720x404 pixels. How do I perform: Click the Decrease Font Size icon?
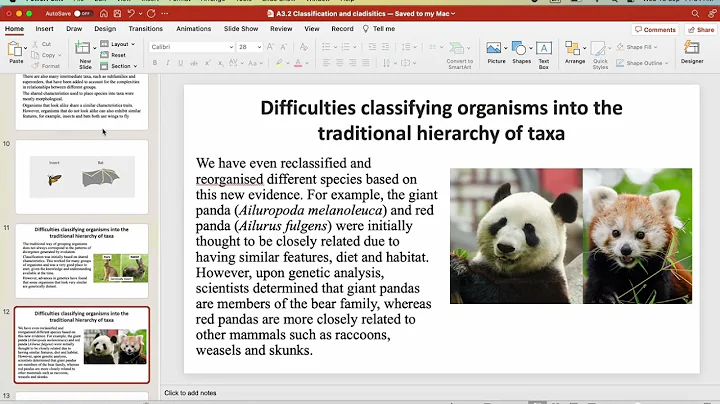point(284,47)
